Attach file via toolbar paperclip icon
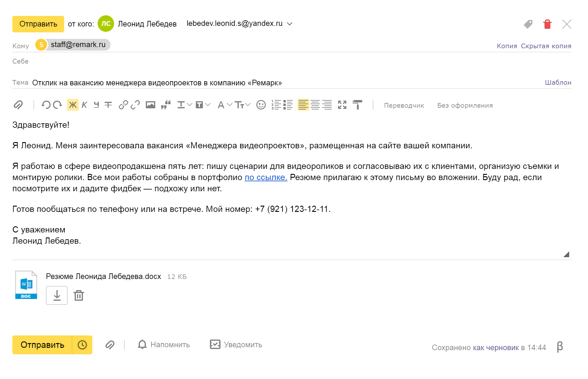Image resolution: width=588 pixels, height=379 pixels. tap(18, 105)
